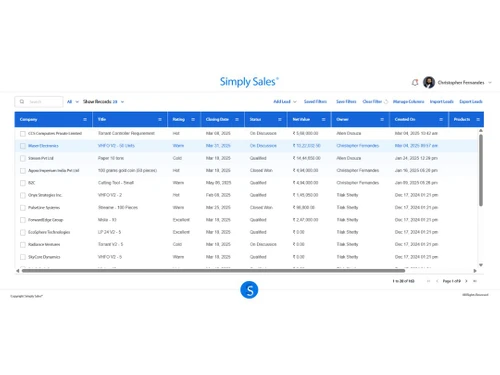Click the horizontal table scrollbar thumb
Screen dimensions: 500x375
point(213,271)
